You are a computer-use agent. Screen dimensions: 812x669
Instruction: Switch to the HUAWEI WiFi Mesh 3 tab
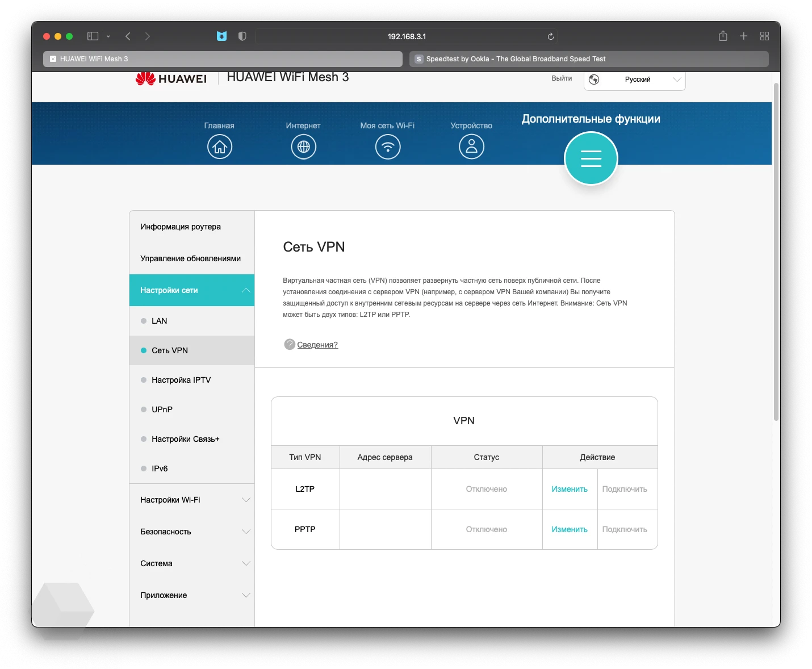223,58
